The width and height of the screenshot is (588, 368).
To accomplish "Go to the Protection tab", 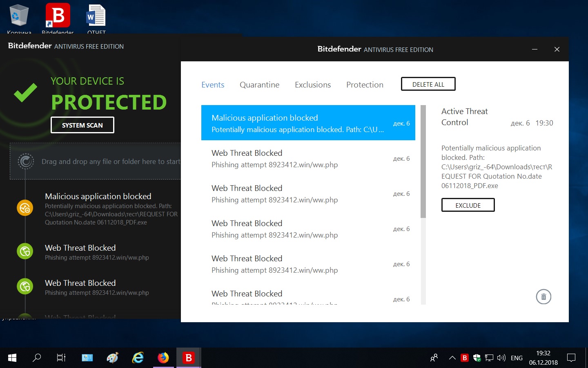I will click(365, 85).
